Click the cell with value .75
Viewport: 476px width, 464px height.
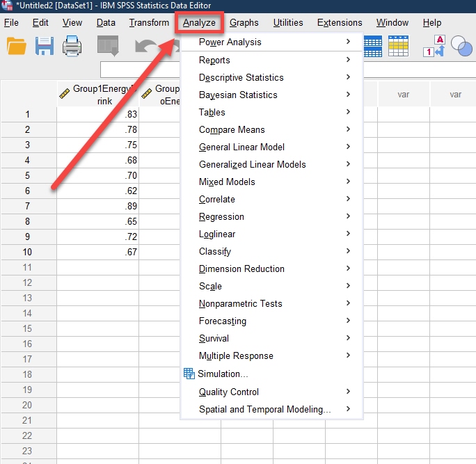pos(97,145)
